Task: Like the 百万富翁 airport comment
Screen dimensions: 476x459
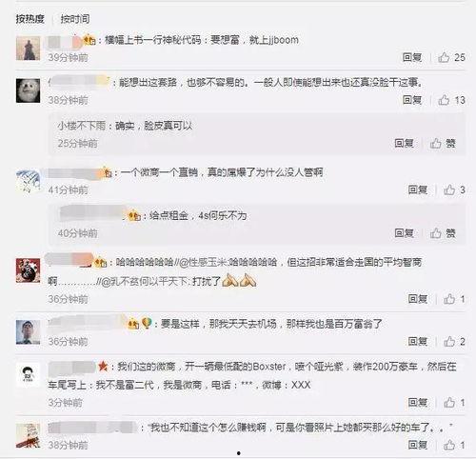Action: point(454,342)
